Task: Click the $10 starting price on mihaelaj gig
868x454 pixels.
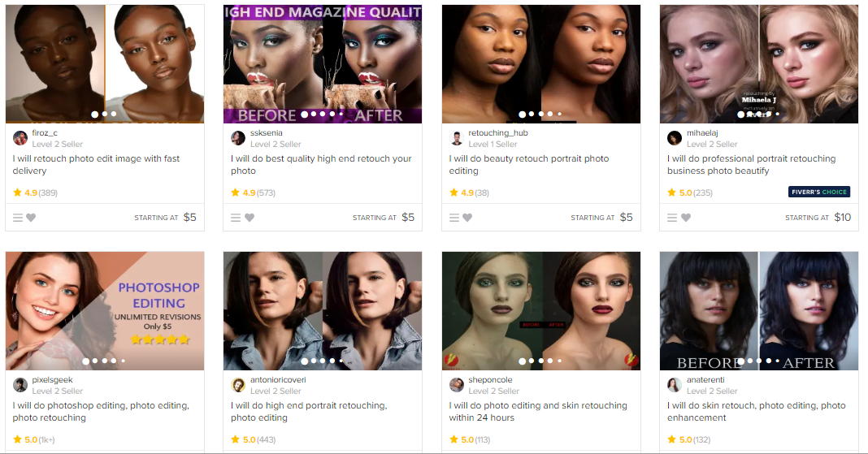Action: [843, 218]
